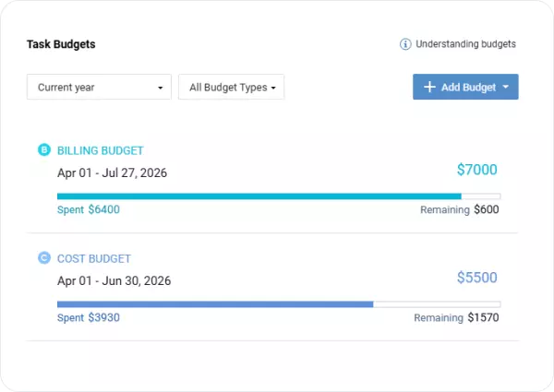The height and width of the screenshot is (392, 554).
Task: Click the Add Budget button
Action: (x=465, y=87)
